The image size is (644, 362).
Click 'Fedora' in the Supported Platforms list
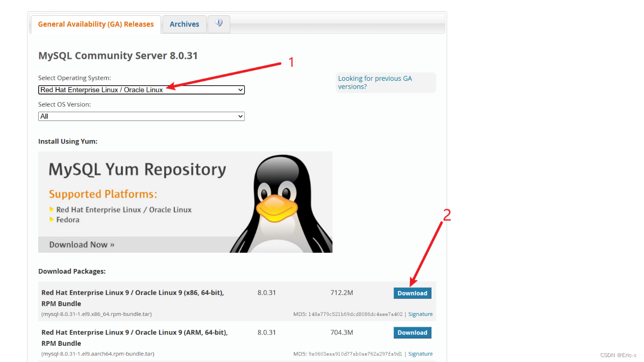click(x=68, y=219)
